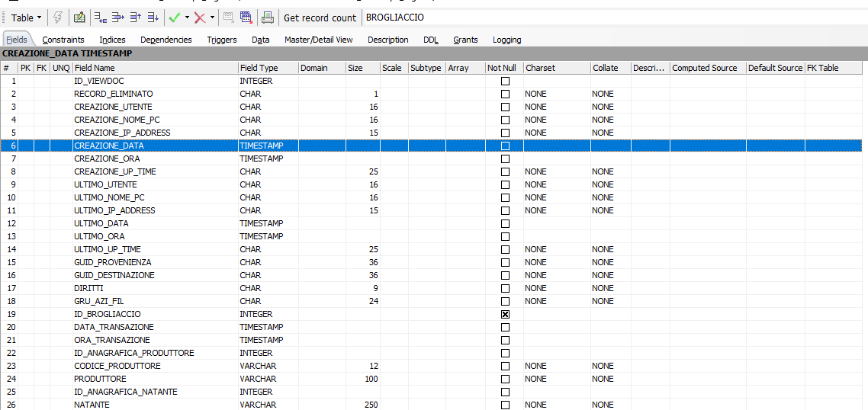Toggle Not Null checkbox for ID_VIEWDOC
Screen dimensions: 868x410
[505, 82]
